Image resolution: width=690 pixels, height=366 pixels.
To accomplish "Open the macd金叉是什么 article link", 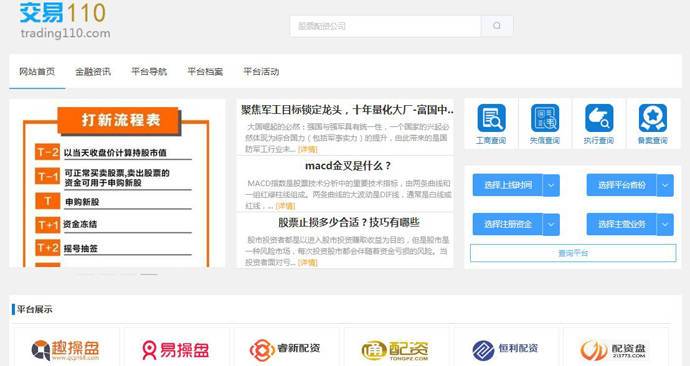I will pyautogui.click(x=348, y=166).
